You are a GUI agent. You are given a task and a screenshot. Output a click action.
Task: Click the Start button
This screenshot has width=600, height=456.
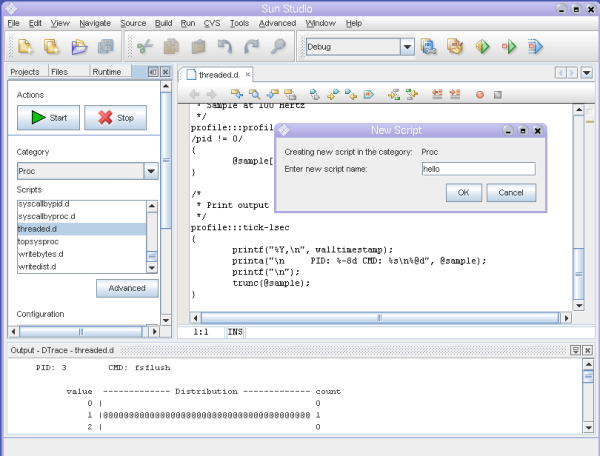tap(48, 117)
